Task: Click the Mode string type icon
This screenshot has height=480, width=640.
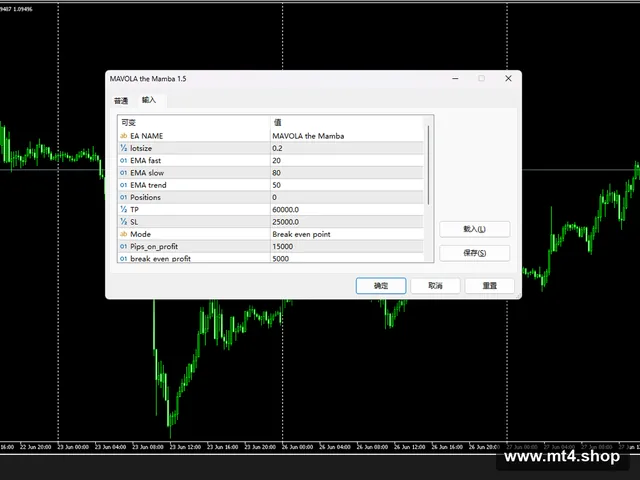Action: [123, 234]
